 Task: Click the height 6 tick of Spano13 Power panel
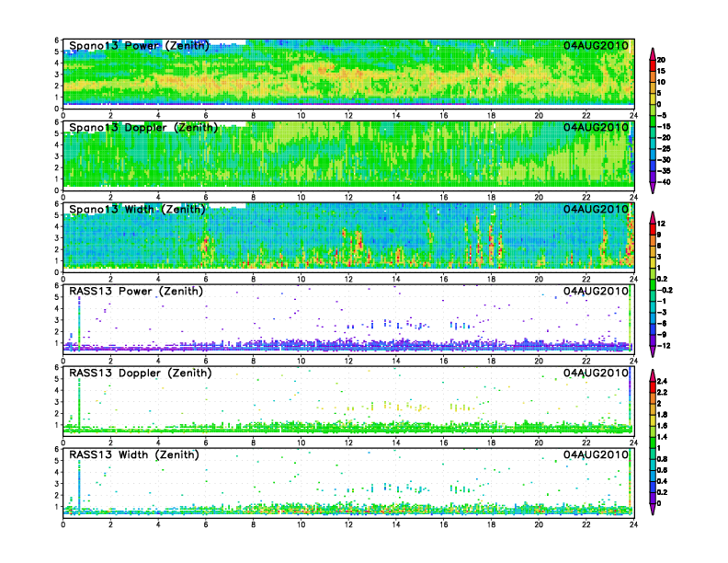pyautogui.click(x=57, y=40)
